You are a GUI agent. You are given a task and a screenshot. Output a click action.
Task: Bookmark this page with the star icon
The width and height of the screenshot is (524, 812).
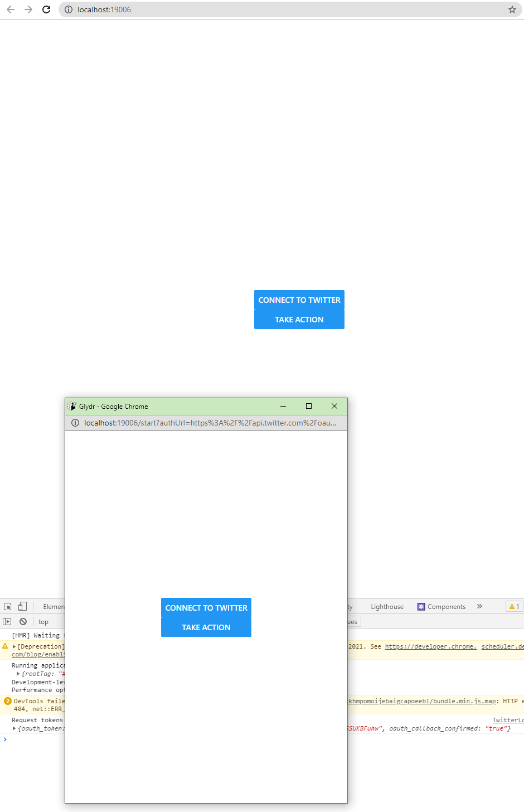[x=512, y=9]
